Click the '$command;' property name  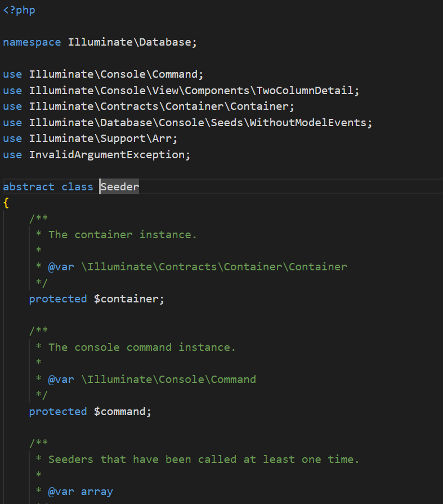[122, 412]
